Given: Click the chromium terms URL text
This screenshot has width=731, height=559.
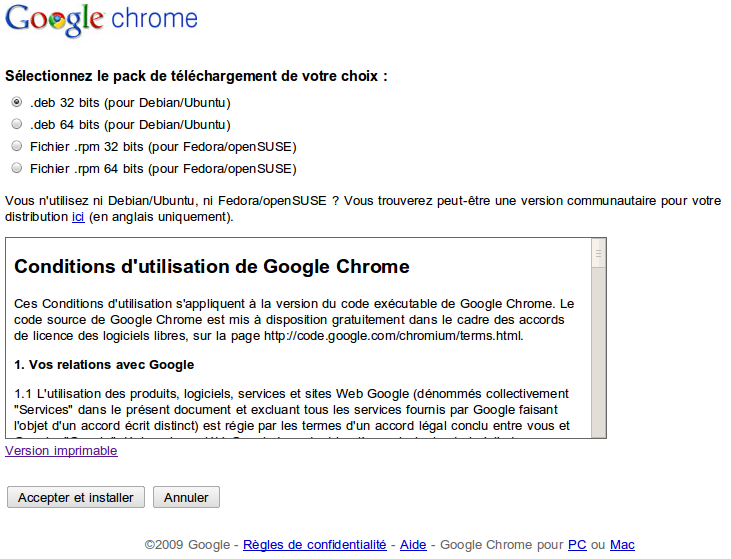Looking at the screenshot, I should click(393, 336).
